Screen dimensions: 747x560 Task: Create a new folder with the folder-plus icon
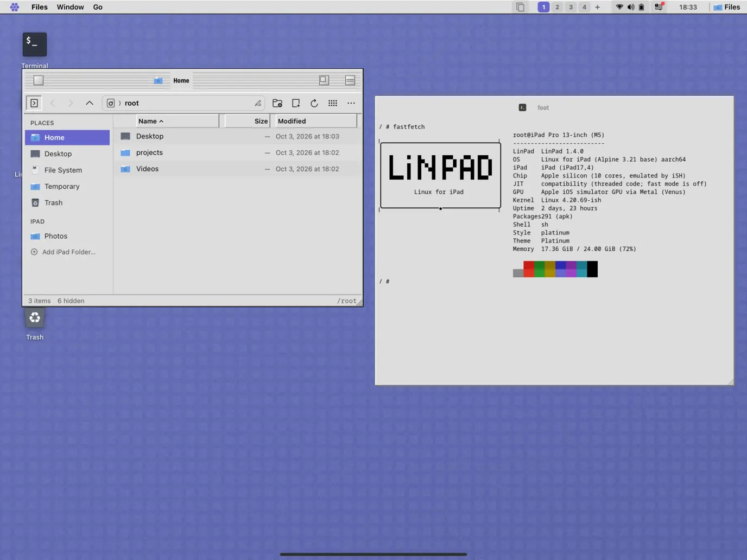[277, 103]
